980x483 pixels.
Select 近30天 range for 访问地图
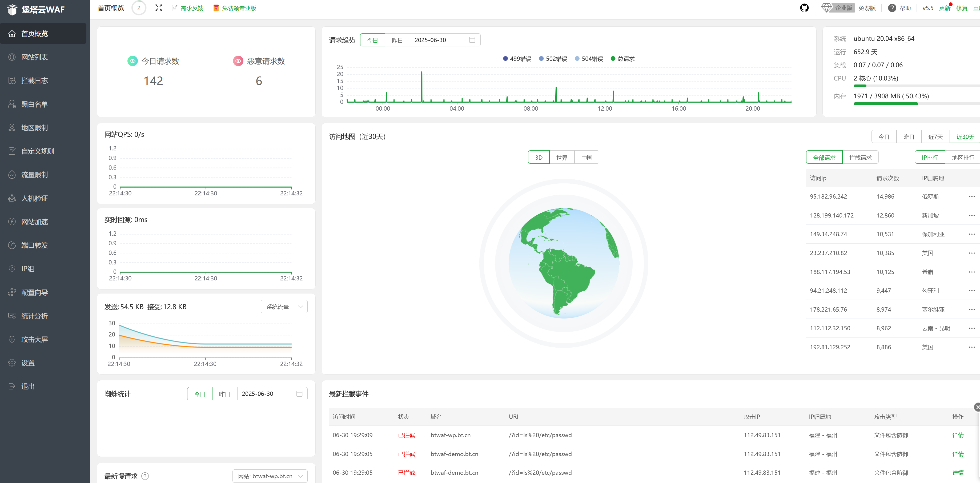(x=965, y=137)
